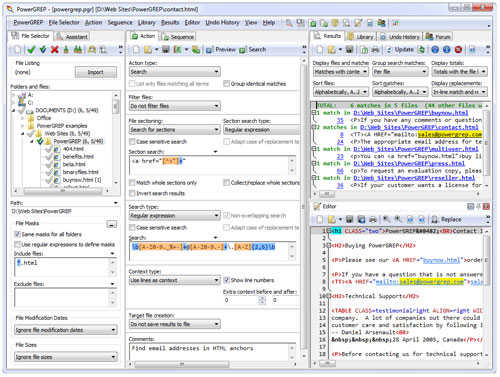Click the print icon in the Editor toolbar

point(373,219)
